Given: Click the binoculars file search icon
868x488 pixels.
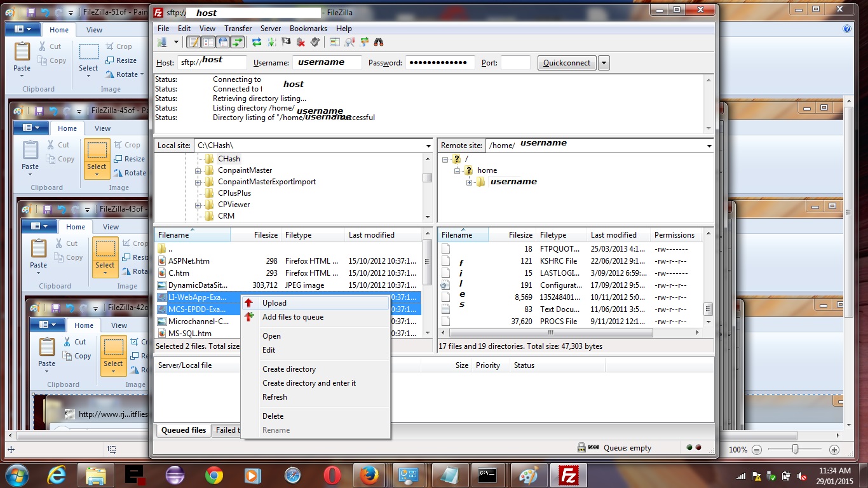Looking at the screenshot, I should pyautogui.click(x=379, y=42).
